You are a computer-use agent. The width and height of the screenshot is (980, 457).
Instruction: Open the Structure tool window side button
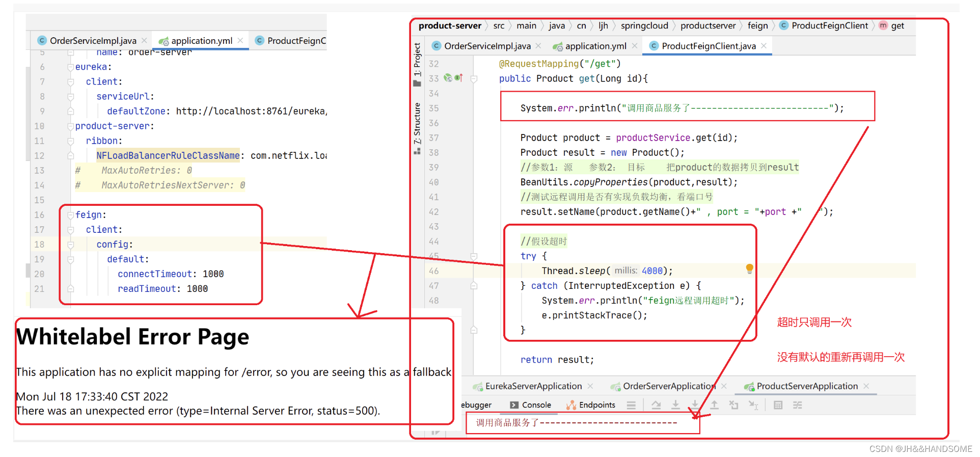coord(417,128)
